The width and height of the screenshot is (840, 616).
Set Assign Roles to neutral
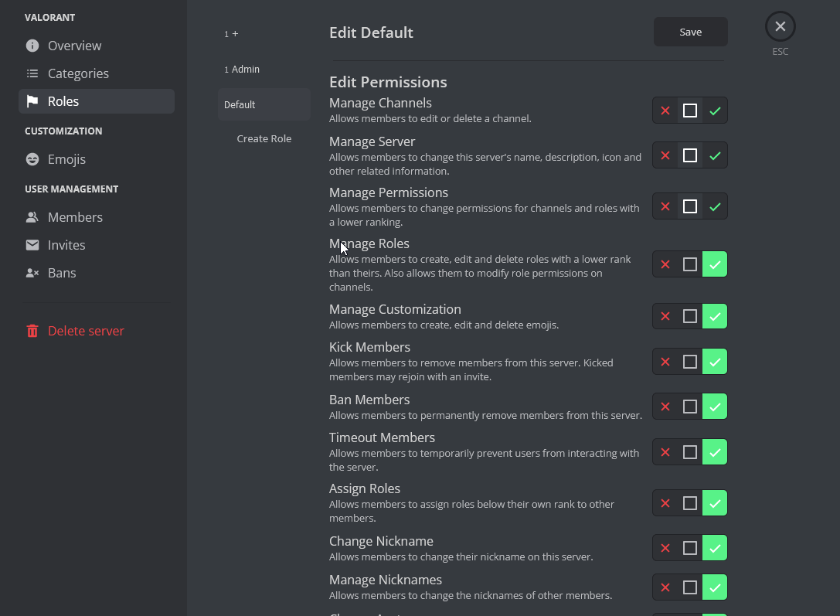click(689, 502)
